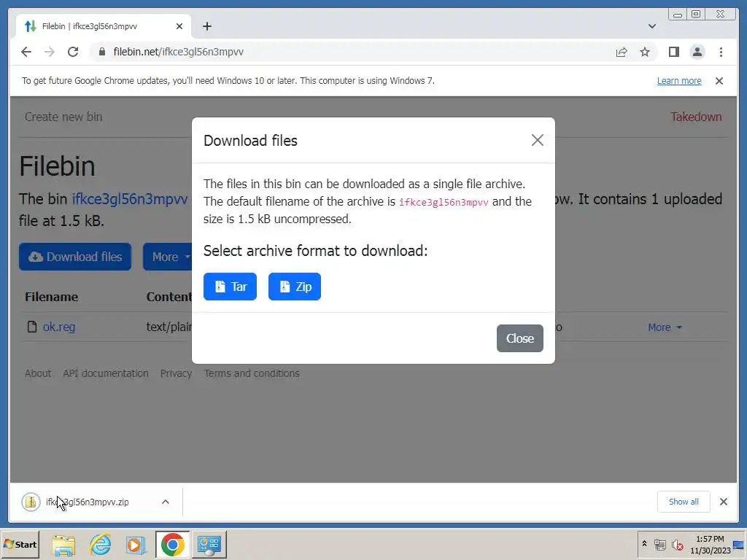Click the Download files button on page
The height and width of the screenshot is (560, 747).
[x=75, y=257]
